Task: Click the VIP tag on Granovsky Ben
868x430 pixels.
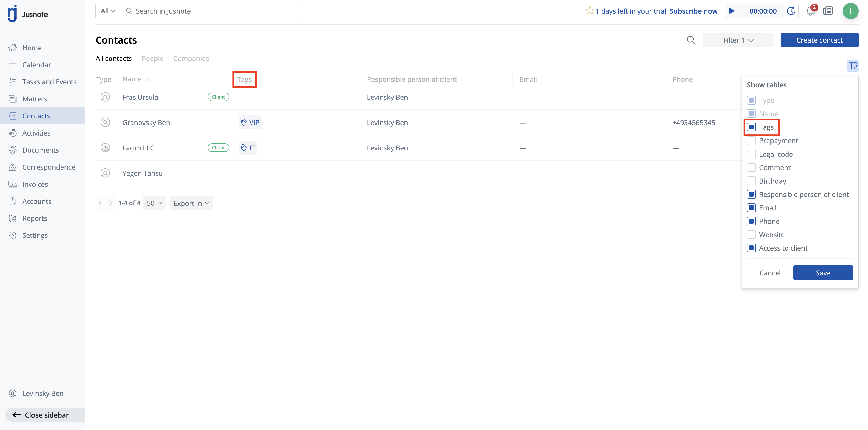Action: [x=250, y=122]
